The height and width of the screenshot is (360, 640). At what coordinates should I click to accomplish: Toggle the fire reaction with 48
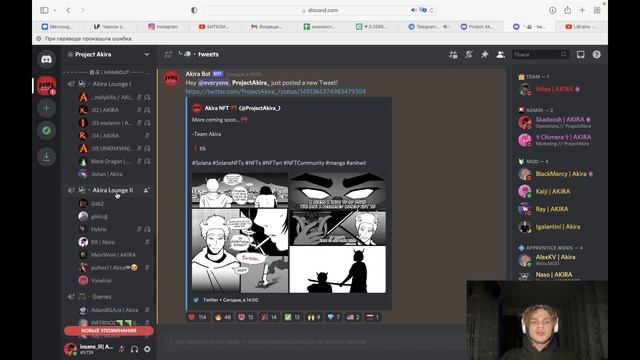pos(222,317)
